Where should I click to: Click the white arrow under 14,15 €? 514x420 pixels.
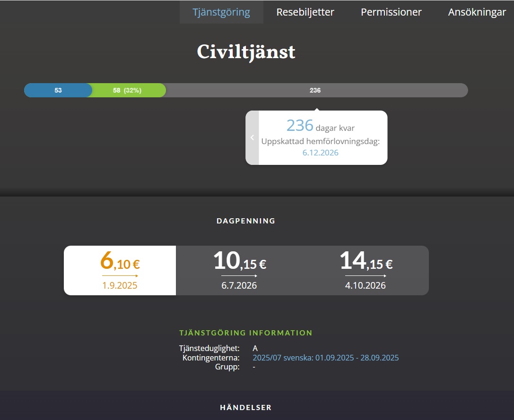pyautogui.click(x=366, y=275)
